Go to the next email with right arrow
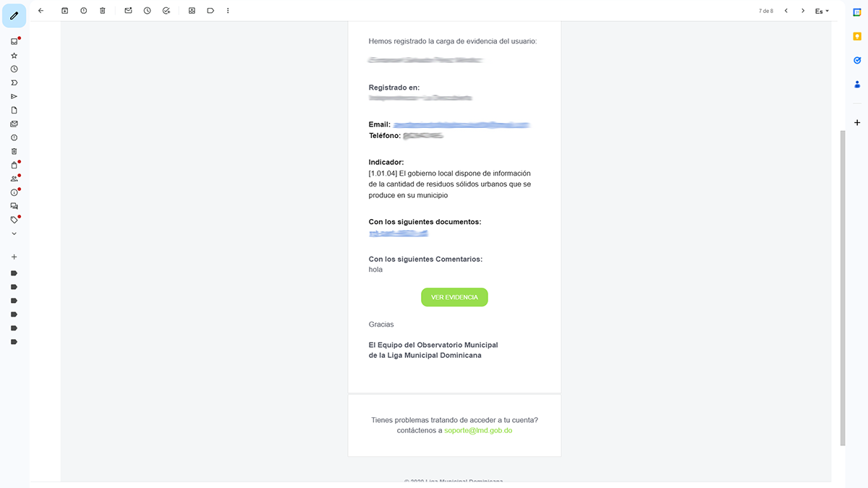The width and height of the screenshot is (868, 488). tap(803, 11)
